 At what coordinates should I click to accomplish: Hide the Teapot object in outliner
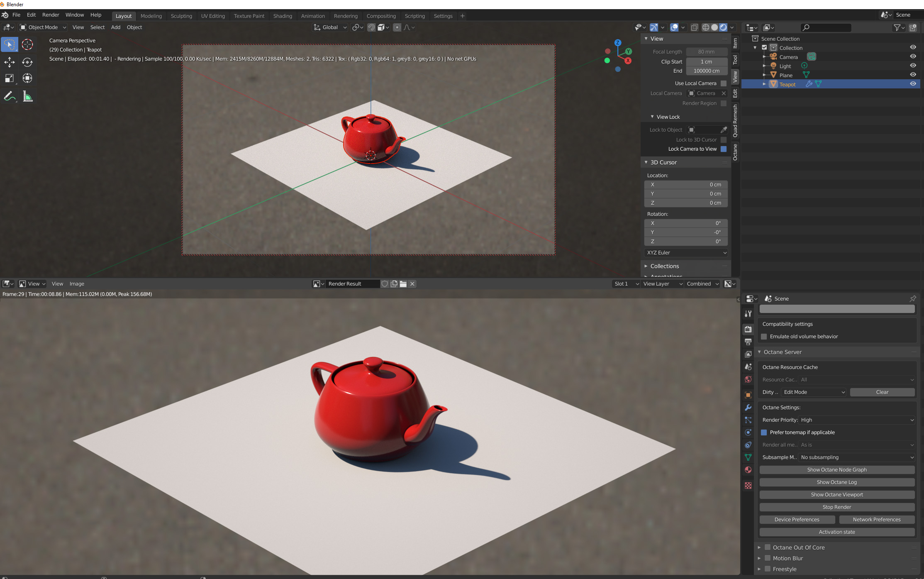(913, 84)
